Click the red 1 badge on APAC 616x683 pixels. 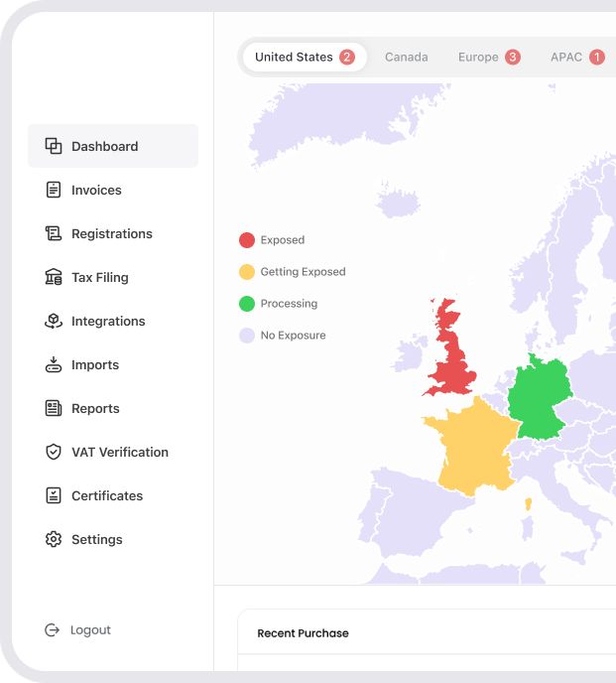(x=597, y=57)
